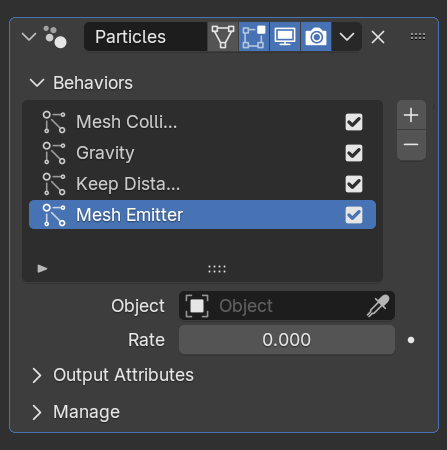Click the Rate value field
The height and width of the screenshot is (450, 447).
(287, 340)
